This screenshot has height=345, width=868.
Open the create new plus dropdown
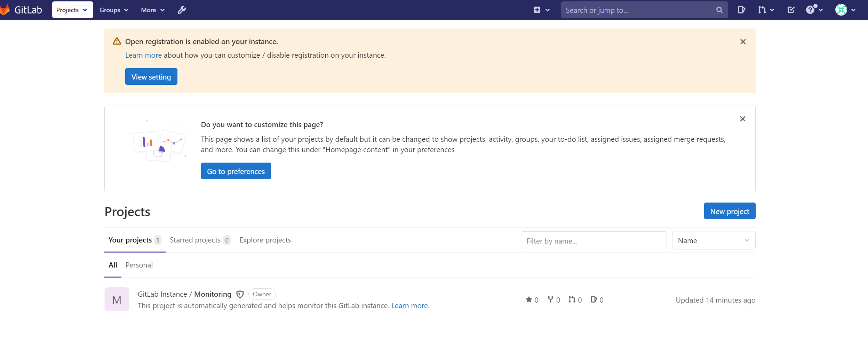[542, 10]
